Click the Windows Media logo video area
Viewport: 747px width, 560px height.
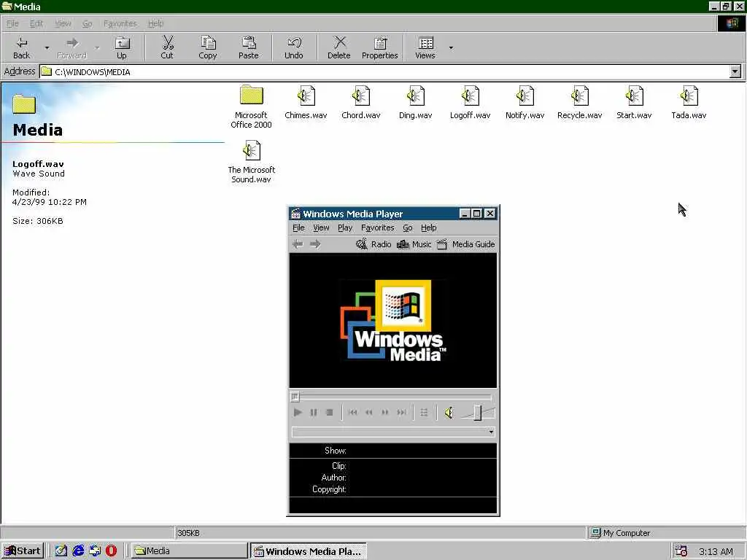point(393,320)
